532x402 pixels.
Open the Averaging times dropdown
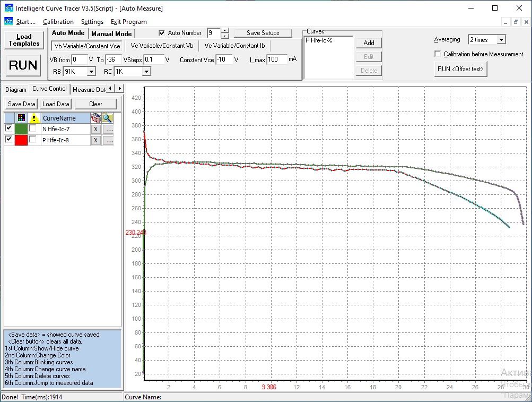501,40
